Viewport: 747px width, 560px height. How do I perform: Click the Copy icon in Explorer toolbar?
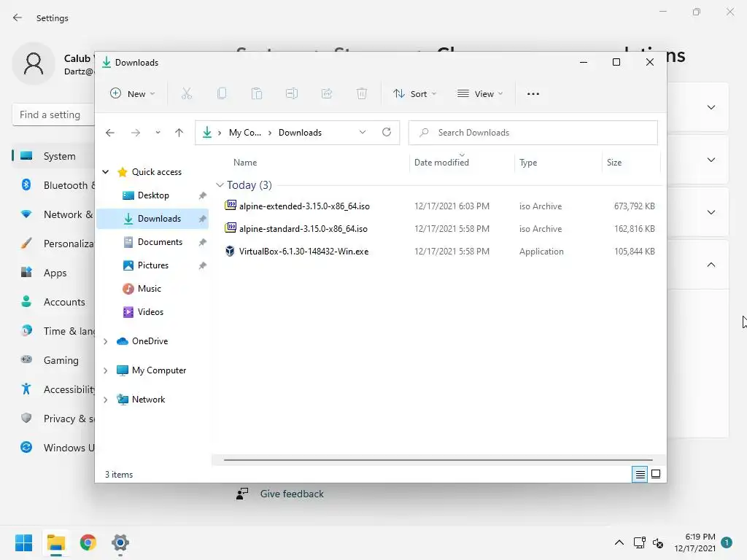222,93
